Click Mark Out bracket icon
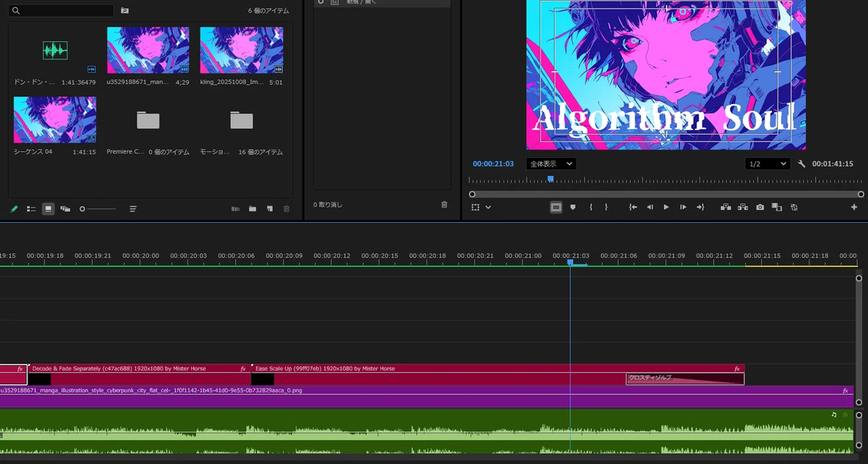The height and width of the screenshot is (464, 868). pyautogui.click(x=606, y=207)
